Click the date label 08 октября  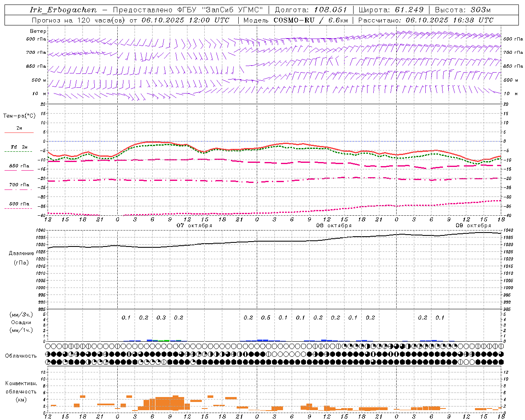click(x=334, y=226)
